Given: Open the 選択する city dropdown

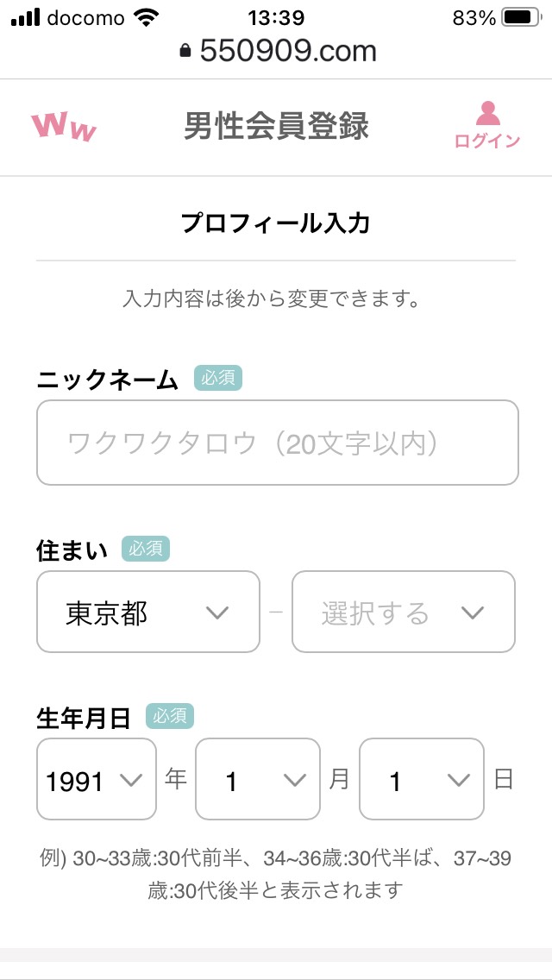Looking at the screenshot, I should [x=403, y=612].
